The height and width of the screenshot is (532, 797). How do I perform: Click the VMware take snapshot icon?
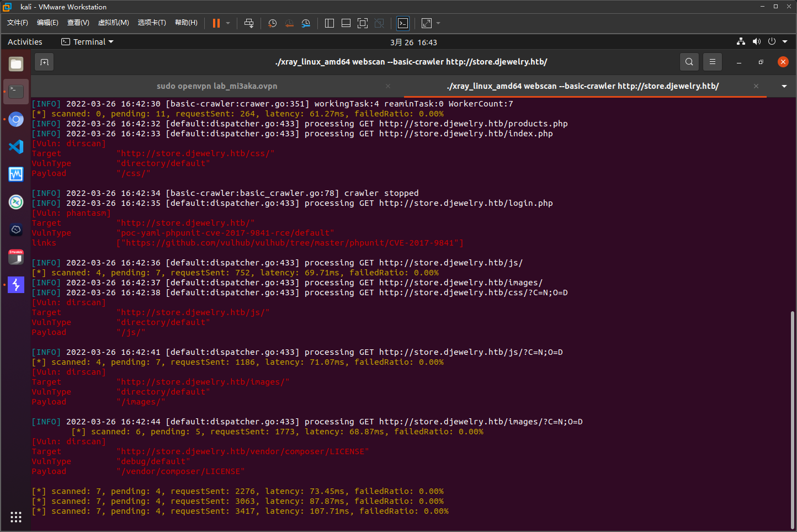pyautogui.click(x=272, y=23)
